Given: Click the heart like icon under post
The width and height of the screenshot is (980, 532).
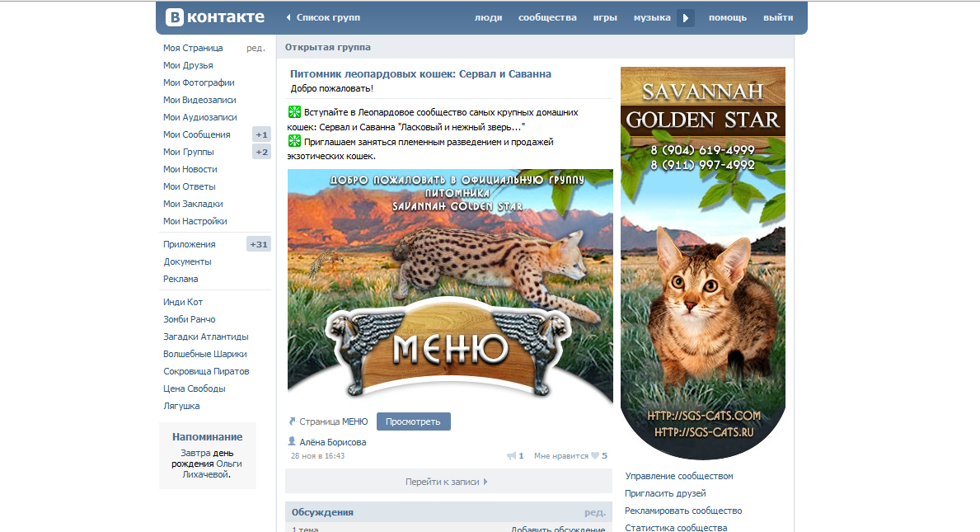Looking at the screenshot, I should [x=595, y=456].
